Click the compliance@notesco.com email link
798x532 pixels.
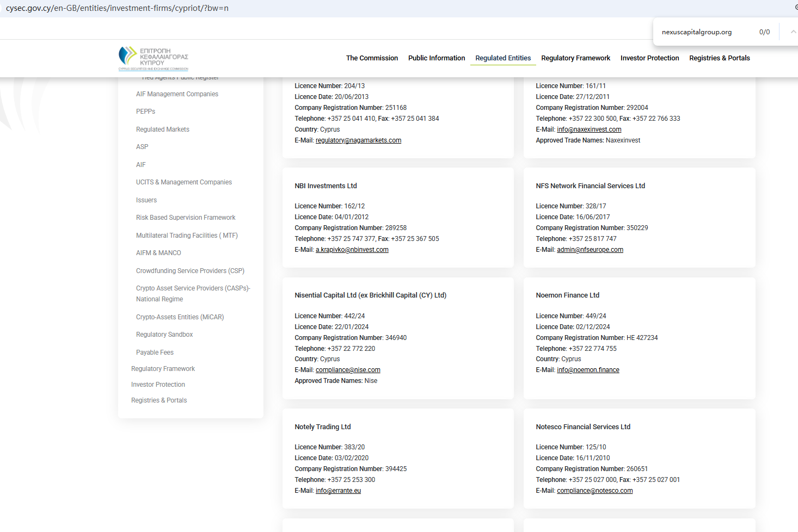(594, 491)
